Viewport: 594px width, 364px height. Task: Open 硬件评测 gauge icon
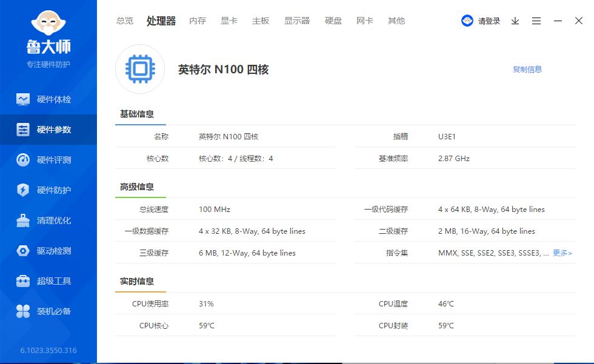pos(23,160)
